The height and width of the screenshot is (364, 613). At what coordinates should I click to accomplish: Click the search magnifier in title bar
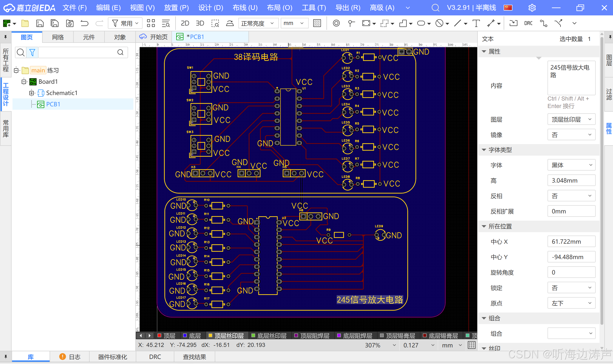(x=435, y=8)
